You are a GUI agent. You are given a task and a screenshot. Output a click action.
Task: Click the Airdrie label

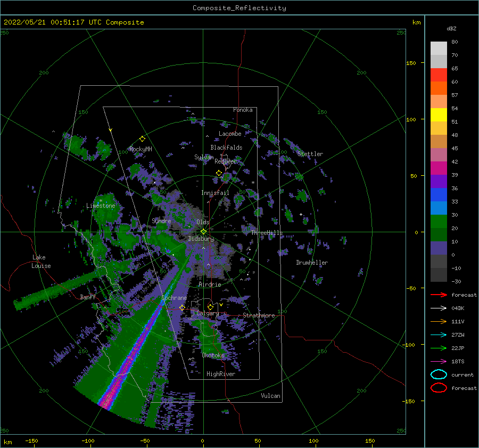coord(210,284)
